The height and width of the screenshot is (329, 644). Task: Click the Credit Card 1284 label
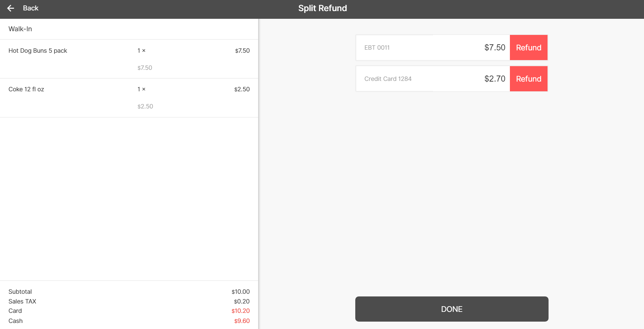(388, 79)
